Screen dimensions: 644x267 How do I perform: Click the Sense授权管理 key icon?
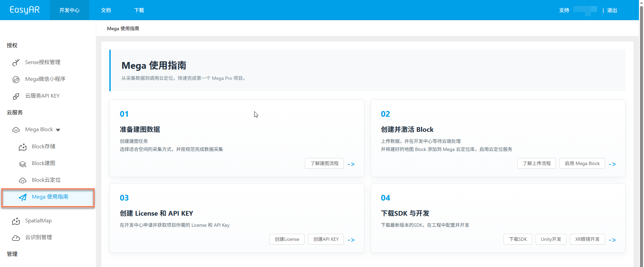click(16, 63)
